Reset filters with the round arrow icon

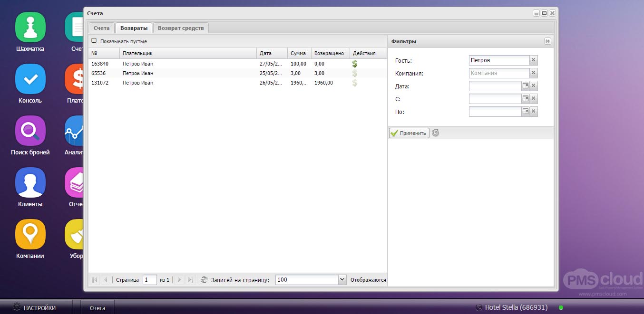coord(435,133)
